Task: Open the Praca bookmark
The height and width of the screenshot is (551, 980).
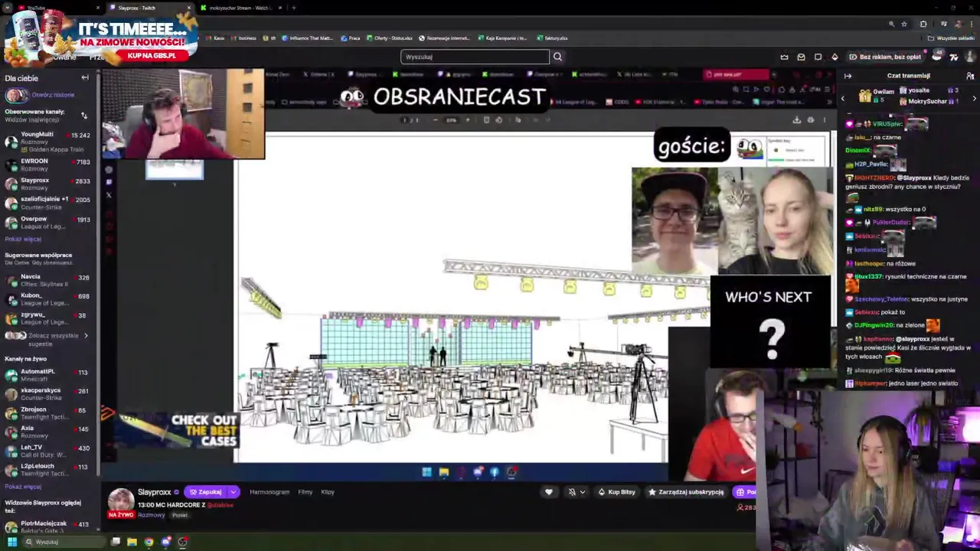Action: [x=351, y=38]
